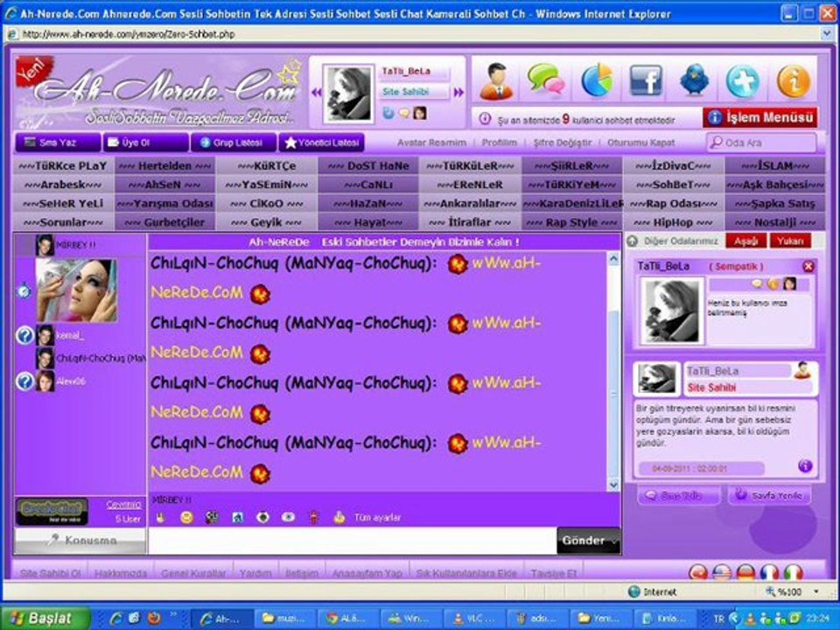The width and height of the screenshot is (840, 630).
Task: Click the Oda Ara search field
Action: [761, 143]
